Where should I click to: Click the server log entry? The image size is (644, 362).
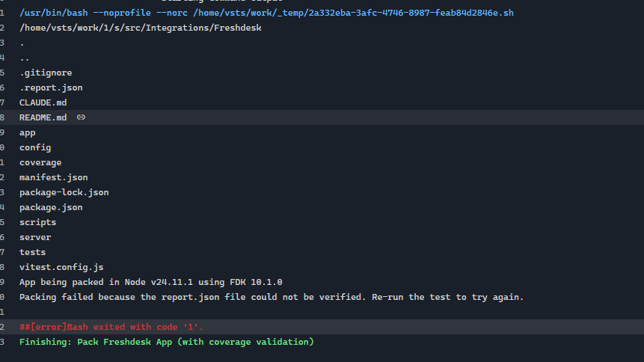click(x=35, y=237)
